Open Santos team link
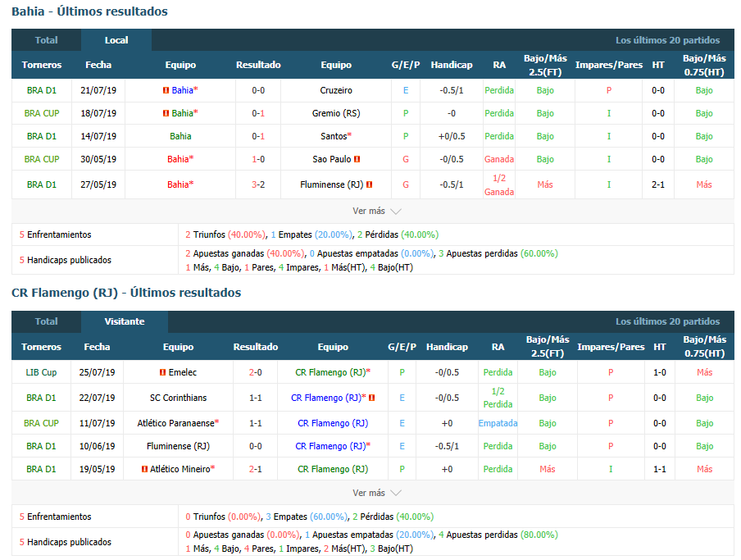Image resolution: width=741 pixels, height=560 pixels. [334, 136]
